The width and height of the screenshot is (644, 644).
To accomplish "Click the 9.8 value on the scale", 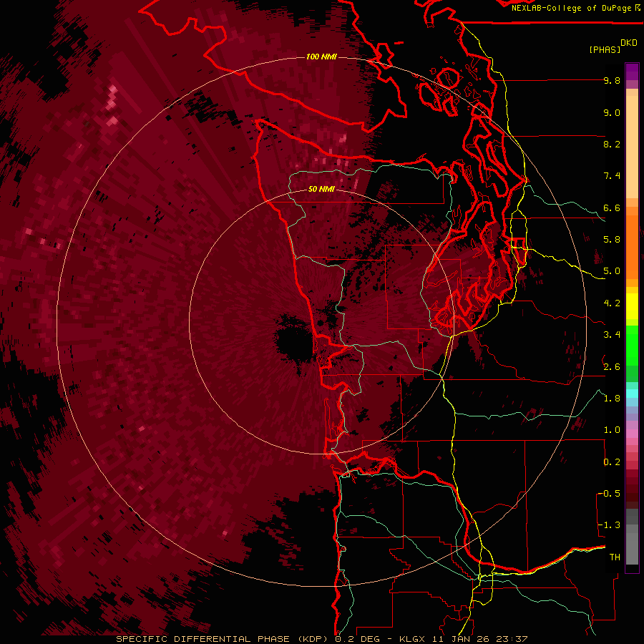I will [612, 81].
